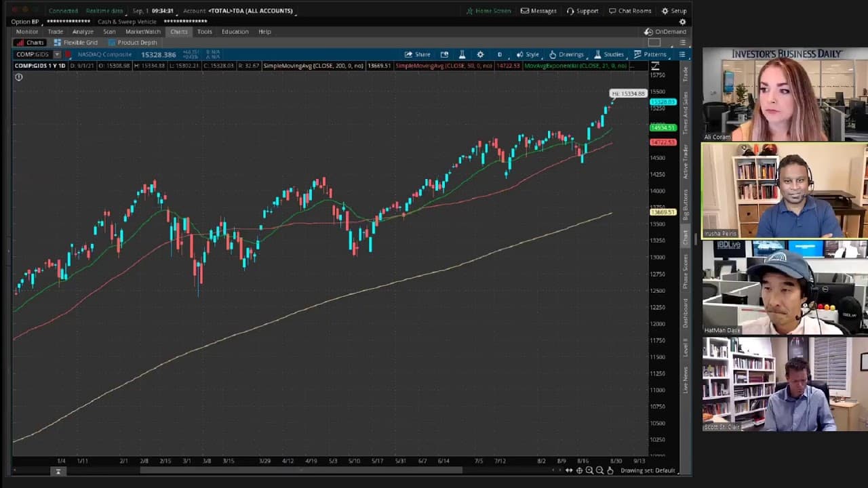The image size is (868, 488).
Task: Open the Times And Sales side panel
Action: click(686, 113)
